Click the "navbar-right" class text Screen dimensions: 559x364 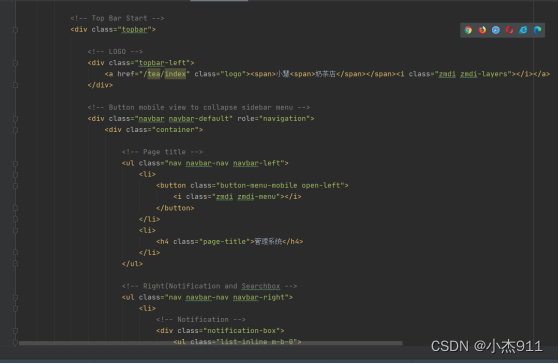click(x=258, y=297)
